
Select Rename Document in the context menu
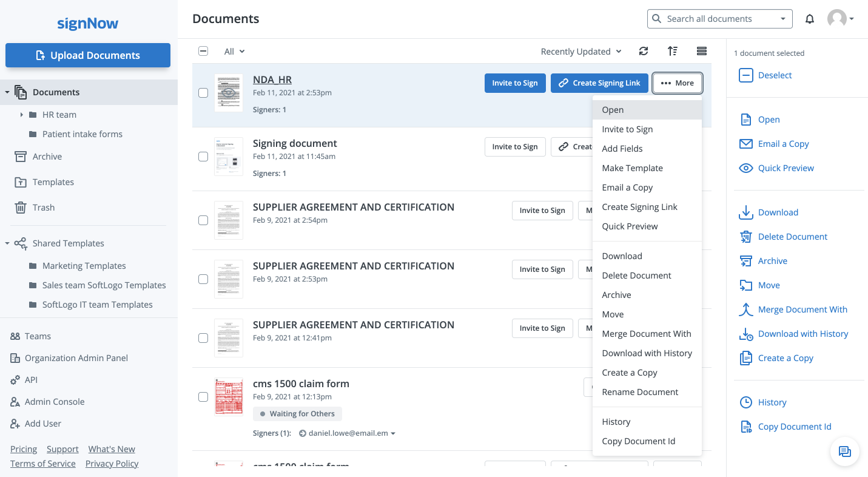click(x=640, y=392)
